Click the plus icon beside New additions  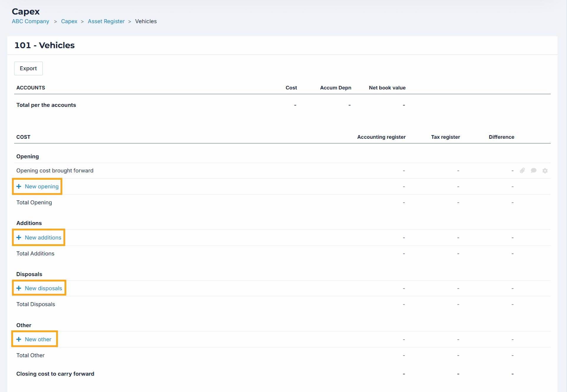19,237
